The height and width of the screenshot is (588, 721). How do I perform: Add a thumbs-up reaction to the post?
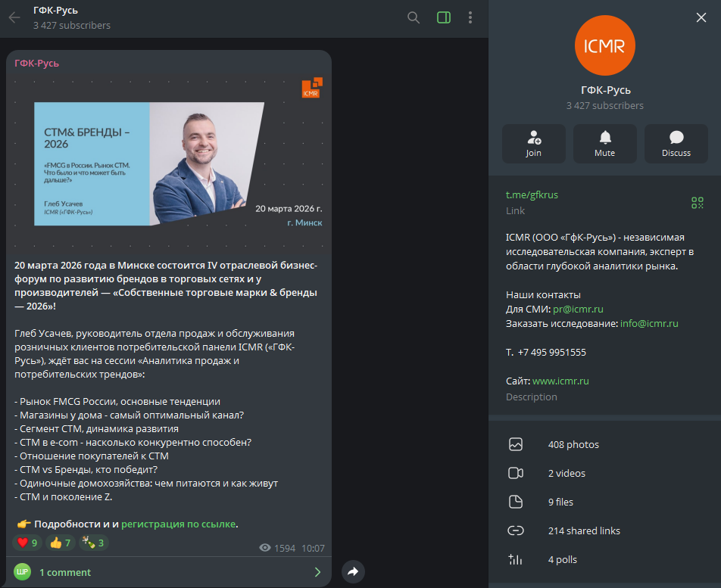click(61, 543)
